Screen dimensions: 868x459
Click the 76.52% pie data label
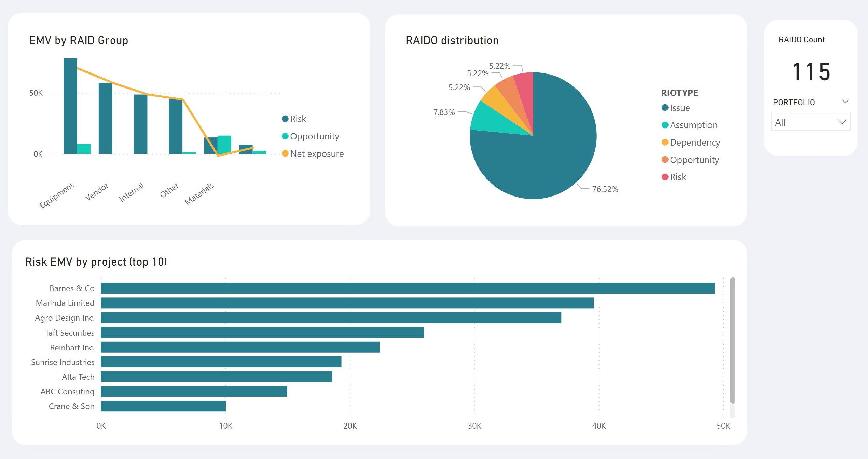605,189
